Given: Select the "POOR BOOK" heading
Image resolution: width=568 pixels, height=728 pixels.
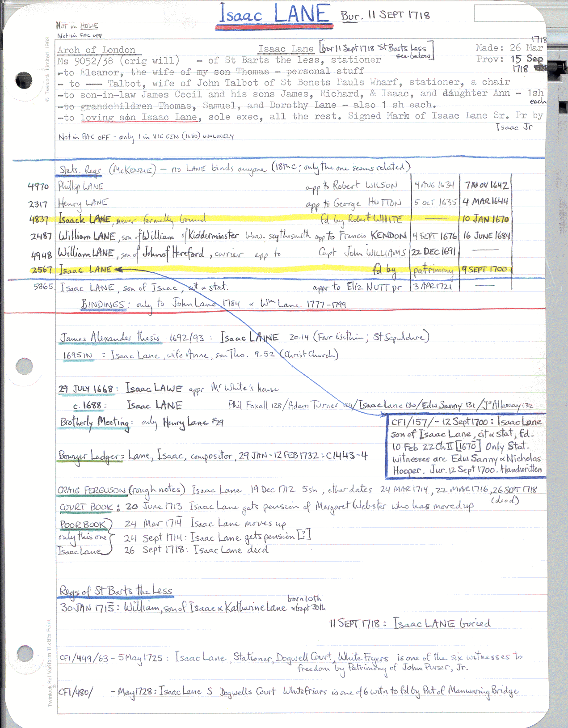Looking at the screenshot, I should (x=82, y=524).
